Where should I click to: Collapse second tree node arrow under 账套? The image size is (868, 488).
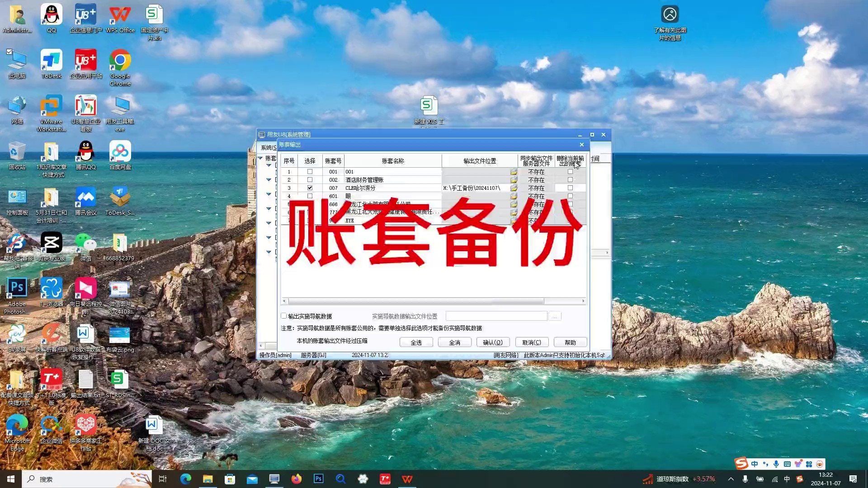point(269,180)
